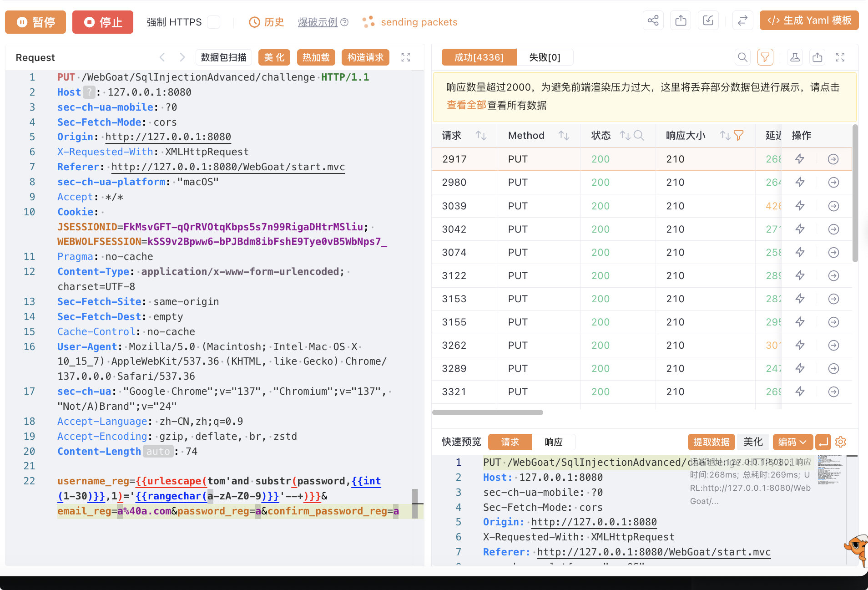
Task: Open details arrow for request 2980
Action: tap(833, 183)
